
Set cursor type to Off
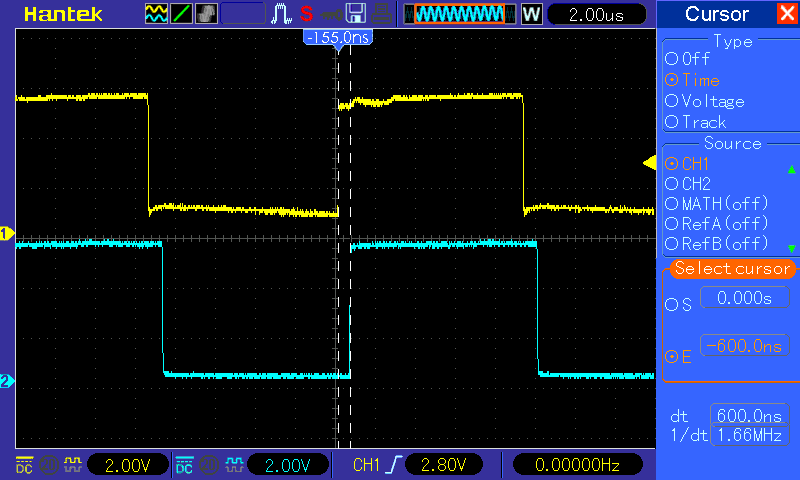click(x=671, y=59)
